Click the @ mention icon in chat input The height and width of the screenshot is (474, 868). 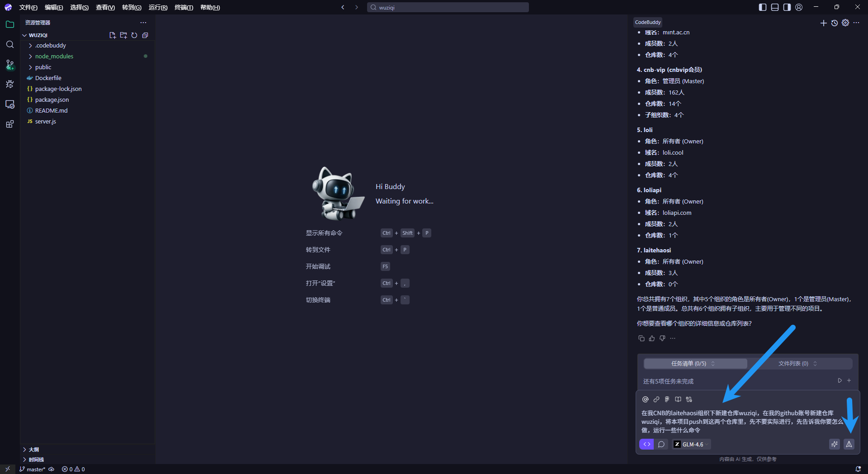point(645,399)
